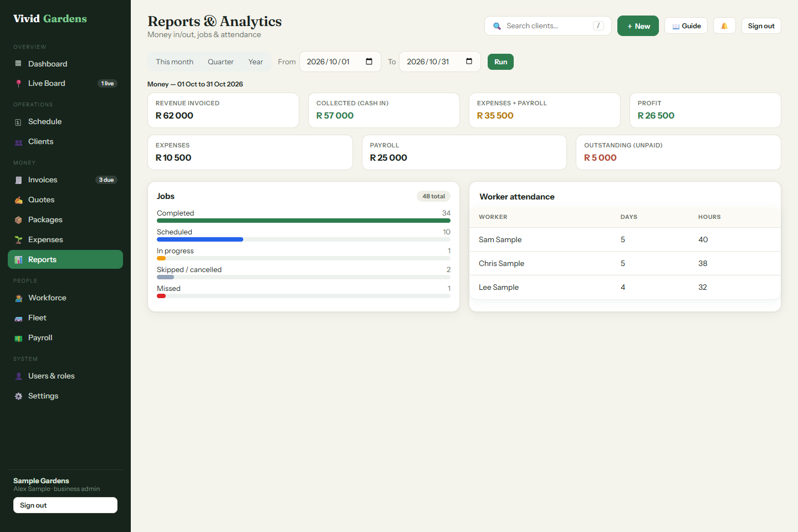798x532 pixels.
Task: Click the Scheduled jobs progress bar
Action: pyautogui.click(x=304, y=239)
